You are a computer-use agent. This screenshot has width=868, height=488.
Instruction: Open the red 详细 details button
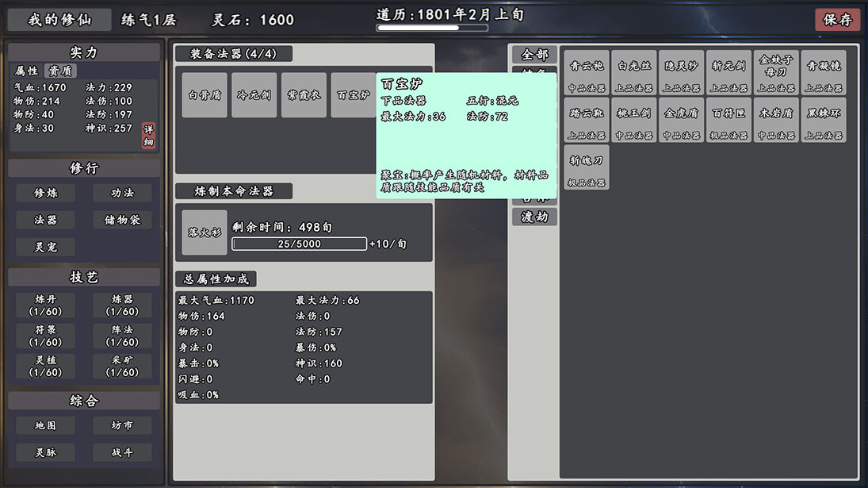(x=148, y=136)
